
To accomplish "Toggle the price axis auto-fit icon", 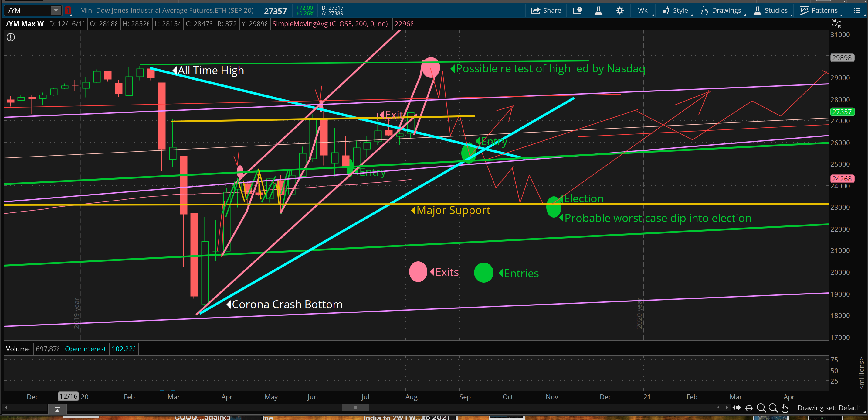I will click(x=837, y=24).
